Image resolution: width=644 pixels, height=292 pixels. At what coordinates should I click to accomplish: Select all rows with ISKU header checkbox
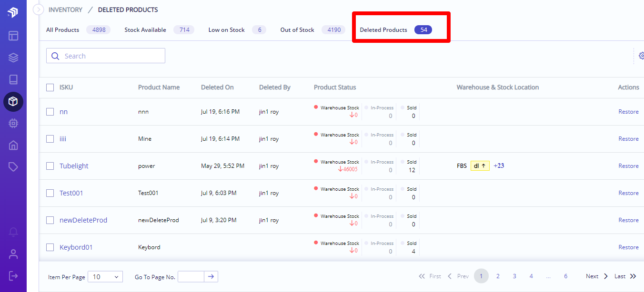point(50,88)
